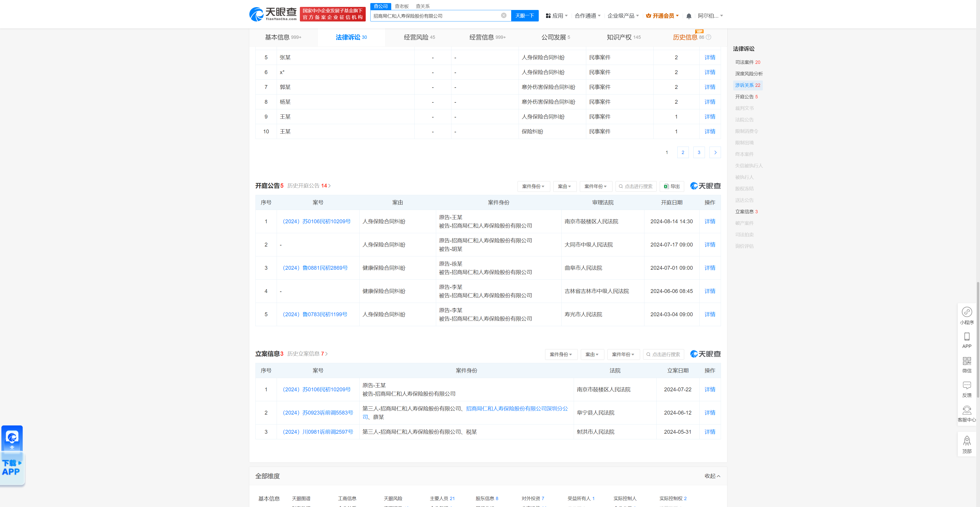The image size is (980, 507).
Task: Open the 应用 apps menu
Action: (x=557, y=16)
